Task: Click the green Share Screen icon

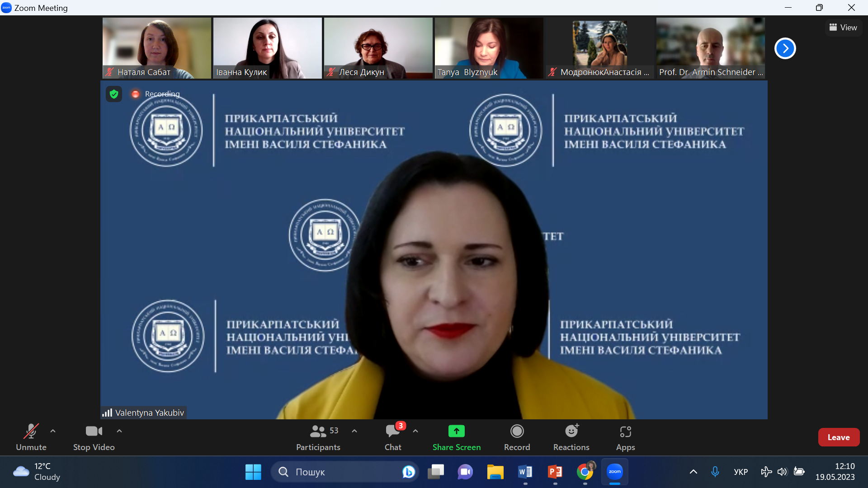Action: click(456, 431)
